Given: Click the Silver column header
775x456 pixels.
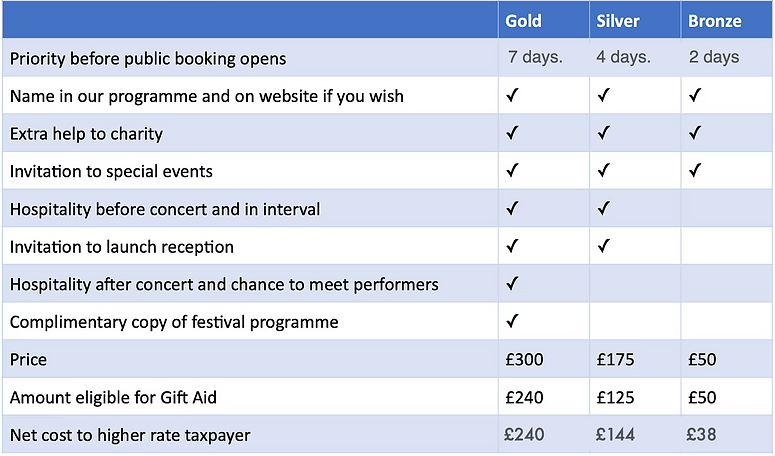Looking at the screenshot, I should pos(618,21).
